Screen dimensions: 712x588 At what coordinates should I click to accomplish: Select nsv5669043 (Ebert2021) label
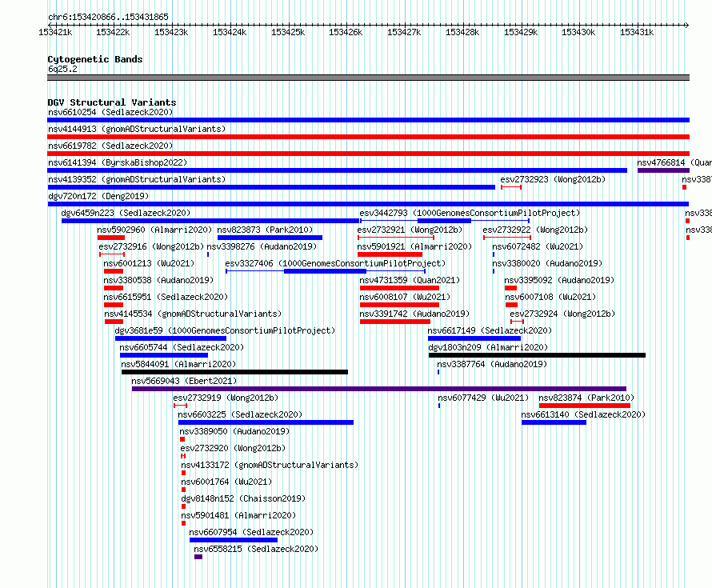point(184,381)
